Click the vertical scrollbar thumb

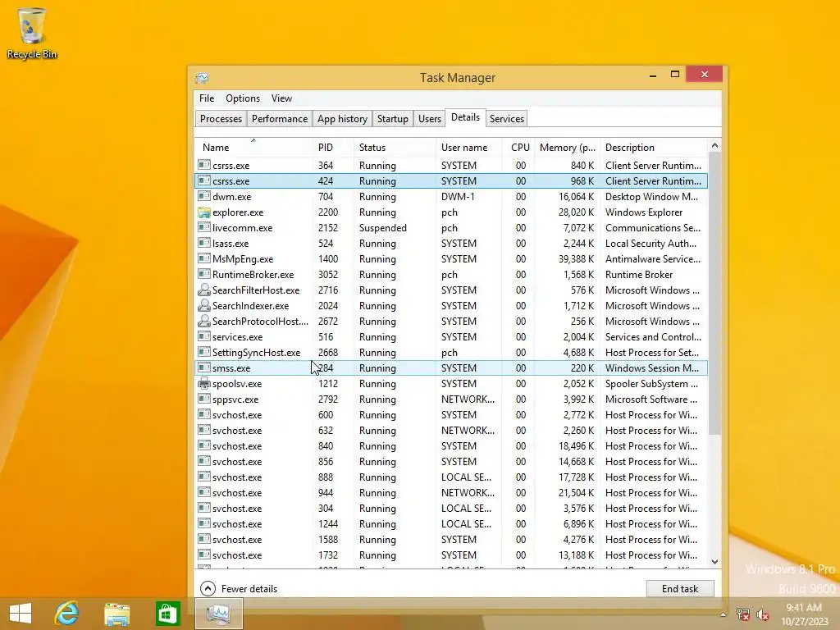[714, 294]
